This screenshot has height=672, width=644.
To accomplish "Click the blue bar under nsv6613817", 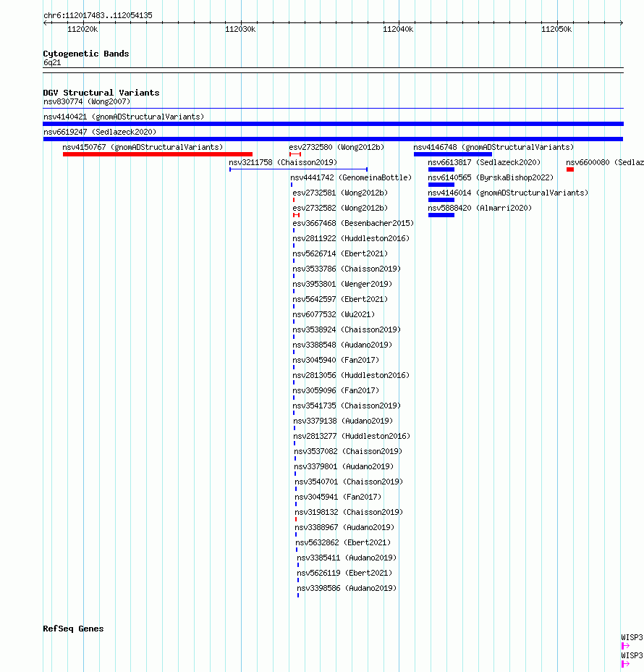I will [x=441, y=169].
